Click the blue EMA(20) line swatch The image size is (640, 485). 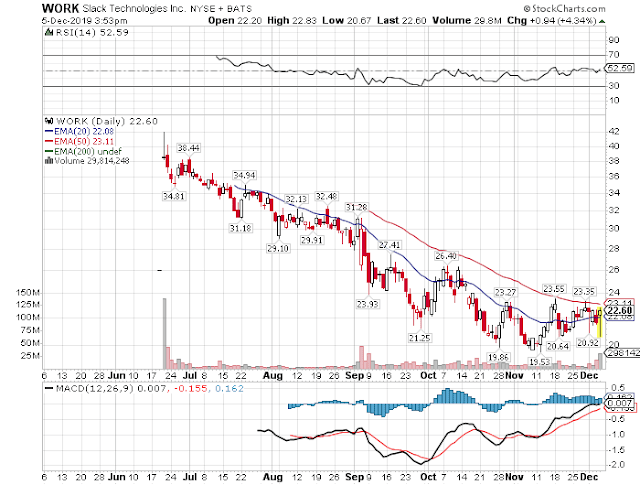49,131
